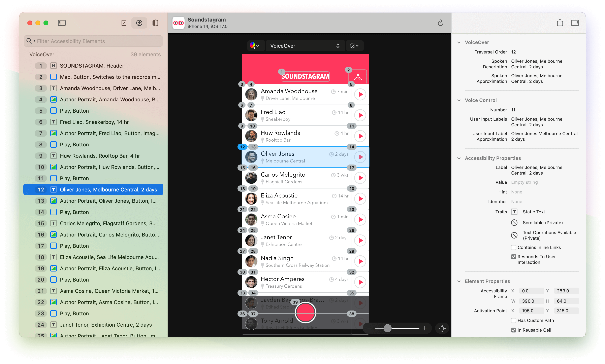Collapse the Element Properties section
605x364 pixels.
[459, 281]
